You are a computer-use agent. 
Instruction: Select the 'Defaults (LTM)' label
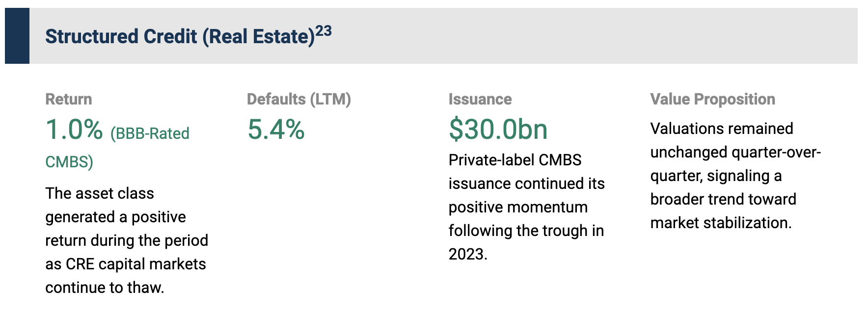coord(298,99)
